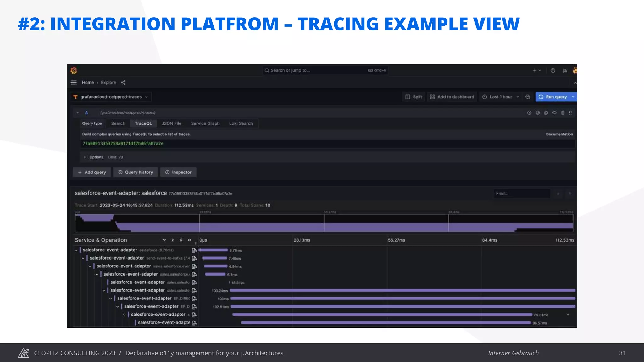Click the Find input field in trace view
This screenshot has height=362, width=644.
pos(521,194)
